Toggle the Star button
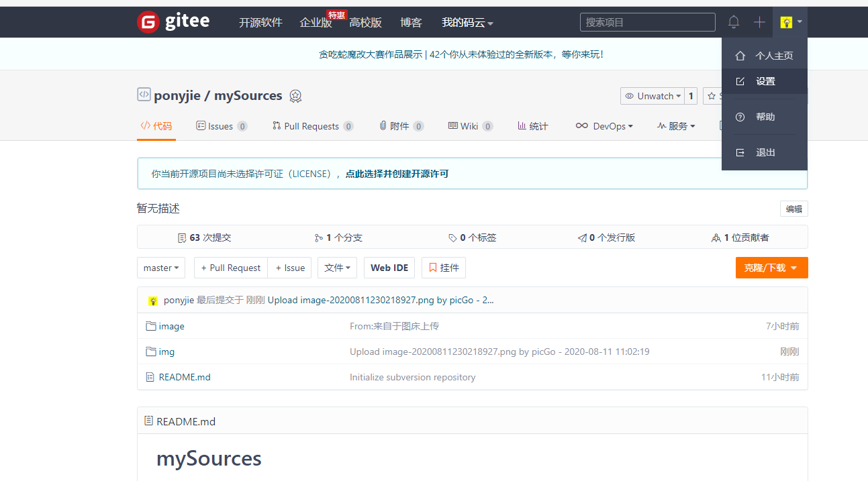This screenshot has height=481, width=868. [x=712, y=96]
